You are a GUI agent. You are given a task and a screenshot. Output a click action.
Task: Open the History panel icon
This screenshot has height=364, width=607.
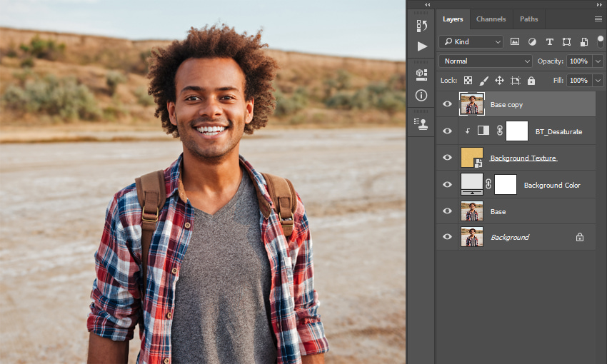(421, 26)
